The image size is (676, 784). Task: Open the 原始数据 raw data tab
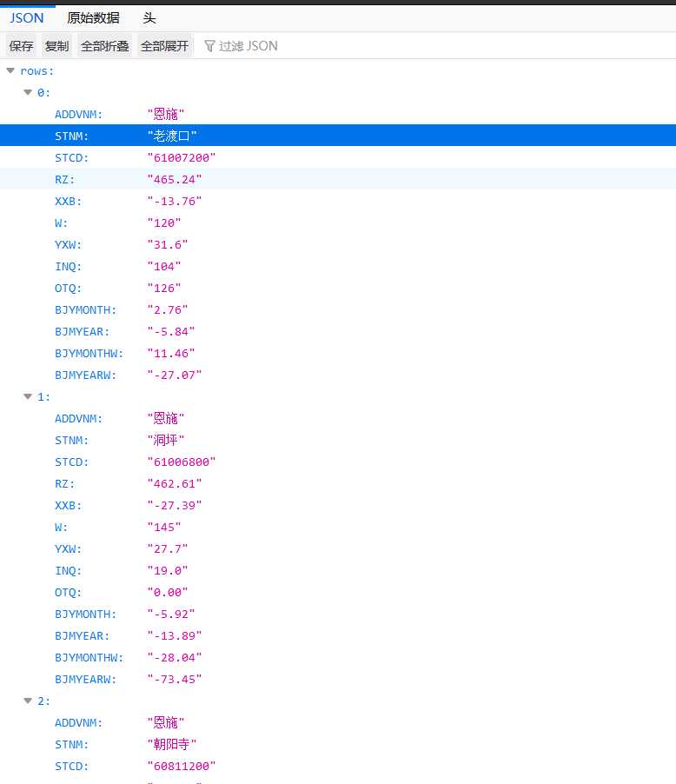(94, 18)
